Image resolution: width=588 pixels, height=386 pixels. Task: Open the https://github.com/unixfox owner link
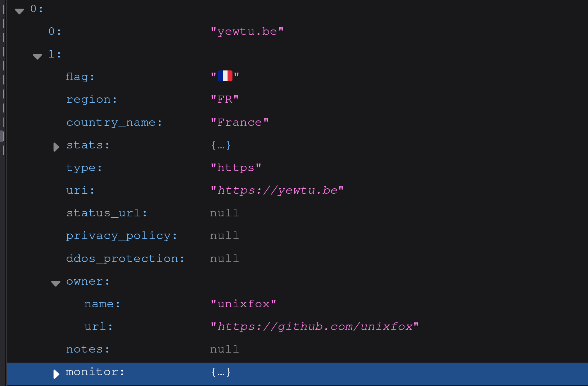coord(315,326)
